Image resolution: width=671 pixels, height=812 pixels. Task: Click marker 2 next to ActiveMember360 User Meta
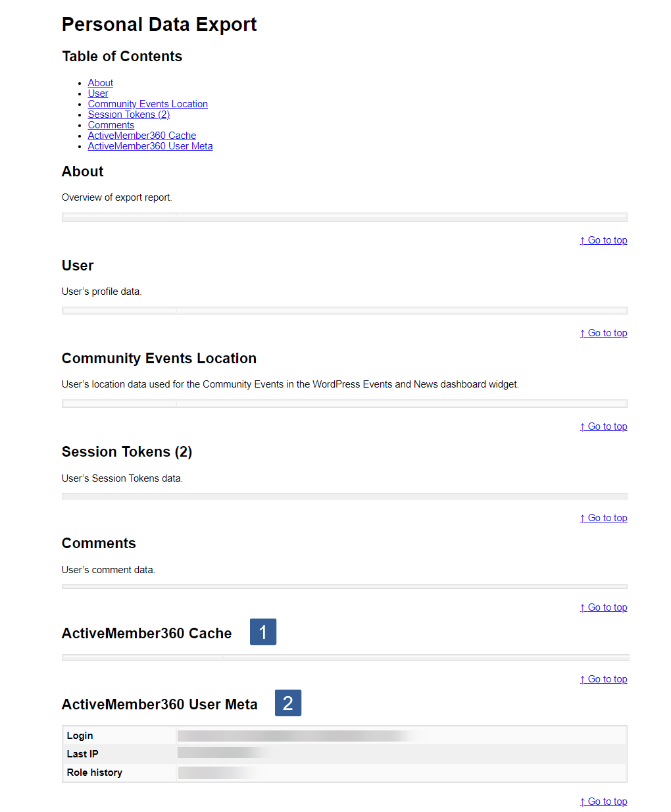point(287,703)
